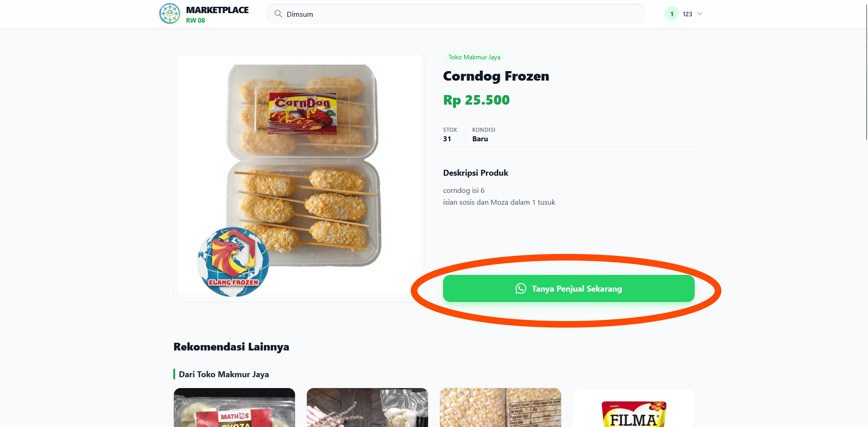
Task: Click the "Corndog Frozen" product title
Action: 496,76
